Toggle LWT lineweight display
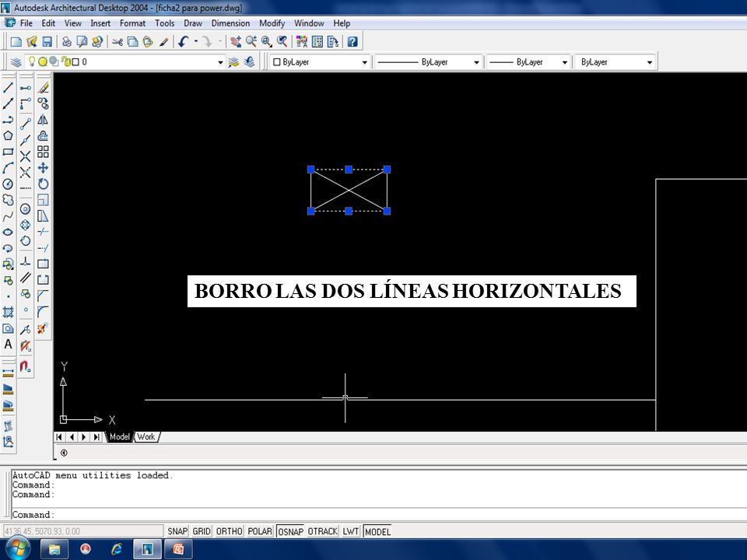 [x=351, y=531]
